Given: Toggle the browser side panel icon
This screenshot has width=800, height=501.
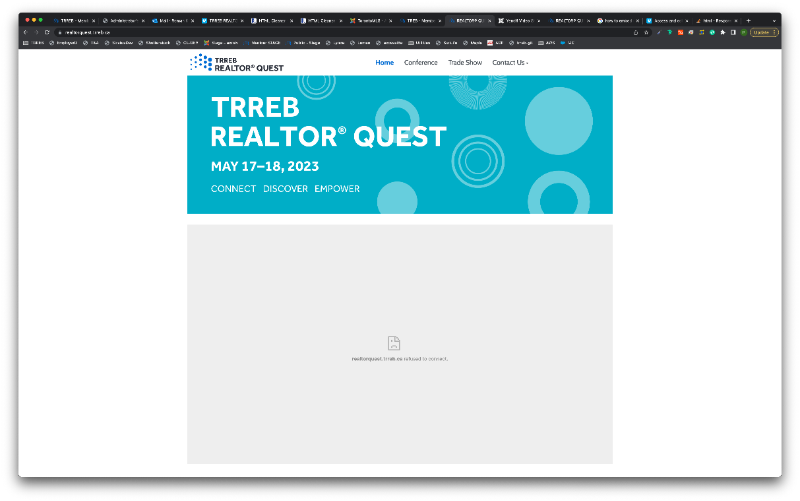Looking at the screenshot, I should (732, 32).
